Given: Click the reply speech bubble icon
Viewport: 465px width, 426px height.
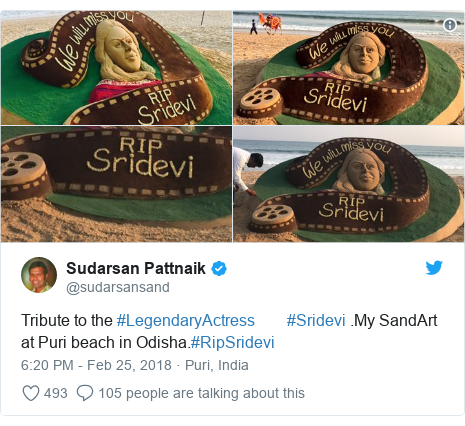Looking at the screenshot, I should click(x=85, y=393).
